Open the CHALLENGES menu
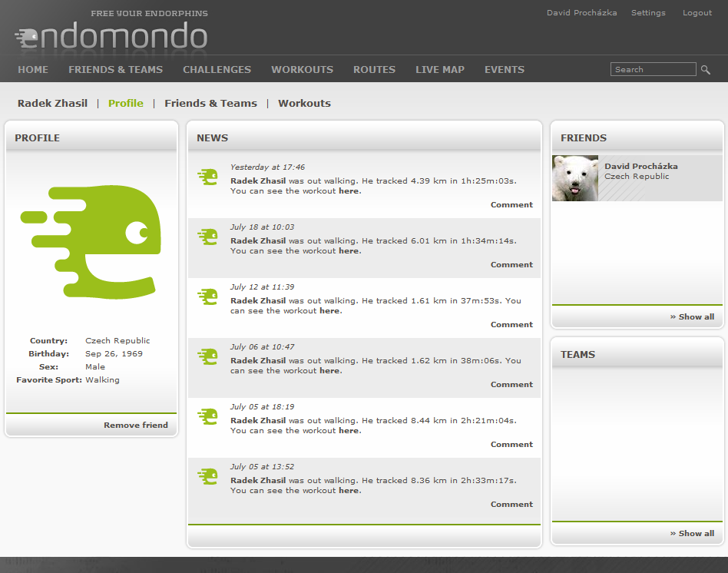 217,70
